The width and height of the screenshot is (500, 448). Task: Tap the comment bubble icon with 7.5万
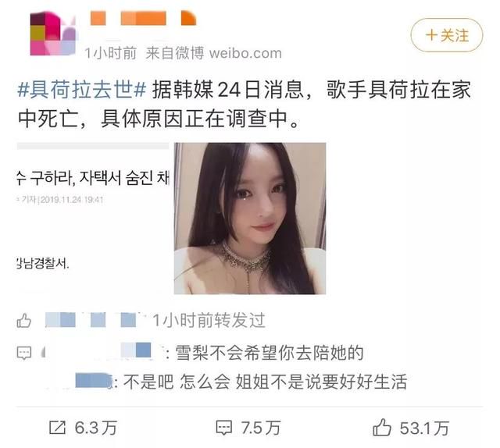(x=224, y=428)
